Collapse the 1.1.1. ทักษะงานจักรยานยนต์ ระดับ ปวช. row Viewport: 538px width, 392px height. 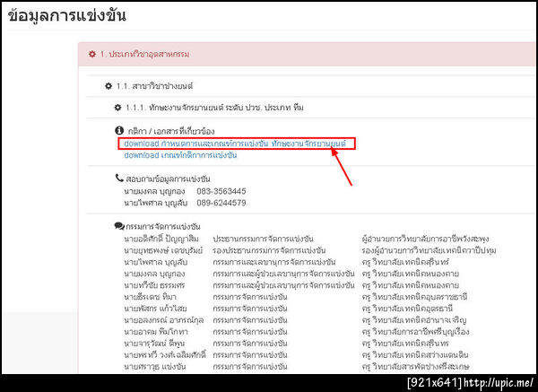[x=311, y=108]
